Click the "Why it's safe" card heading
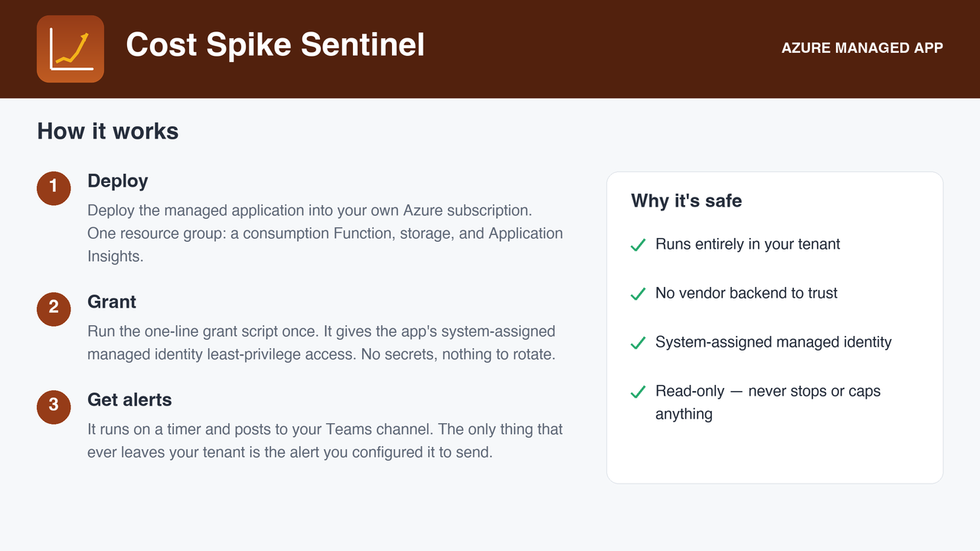 coord(687,201)
